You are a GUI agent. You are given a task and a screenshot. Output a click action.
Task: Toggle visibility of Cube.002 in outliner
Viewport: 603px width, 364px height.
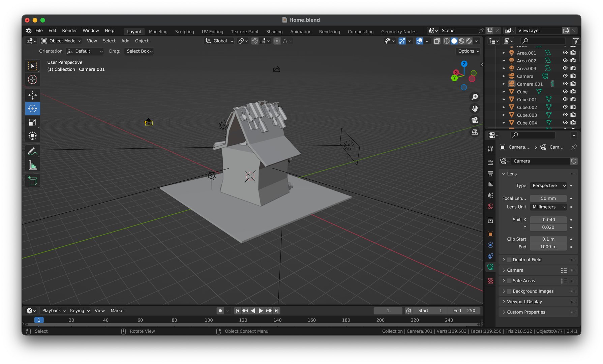[565, 107]
